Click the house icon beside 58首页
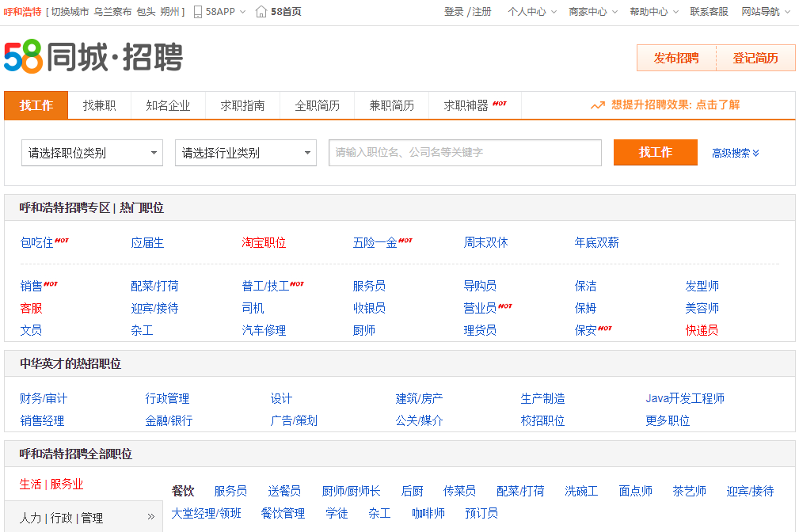Image resolution: width=799 pixels, height=532 pixels. [x=261, y=12]
